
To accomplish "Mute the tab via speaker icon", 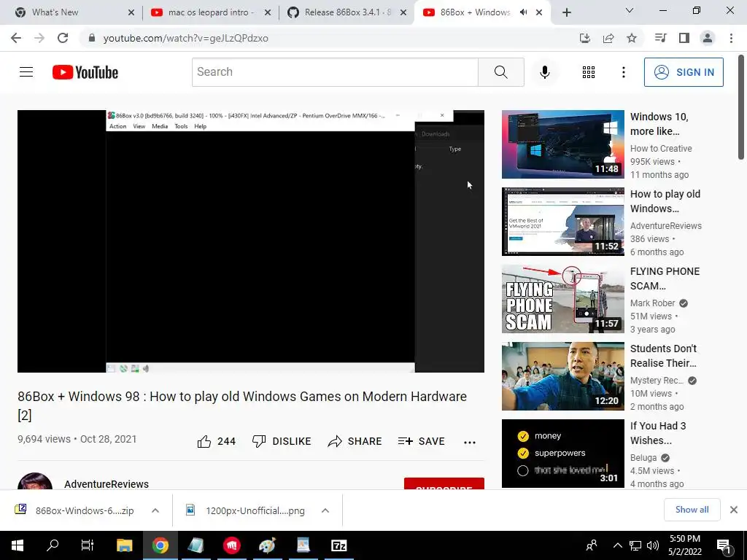I will click(x=523, y=12).
